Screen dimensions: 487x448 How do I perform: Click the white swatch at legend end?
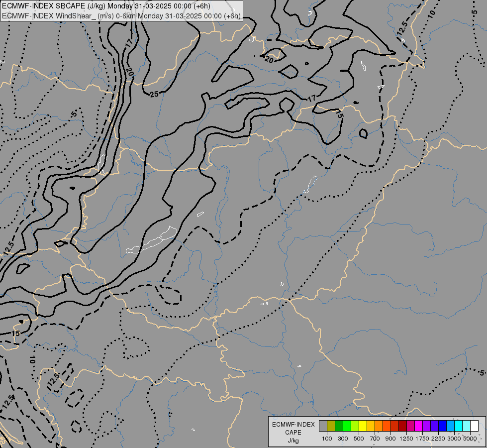pos(474,426)
